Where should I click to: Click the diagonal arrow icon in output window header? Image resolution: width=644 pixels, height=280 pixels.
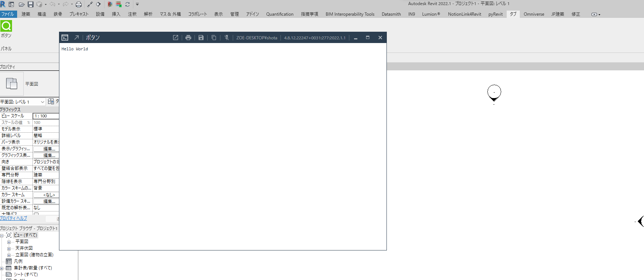click(x=76, y=38)
